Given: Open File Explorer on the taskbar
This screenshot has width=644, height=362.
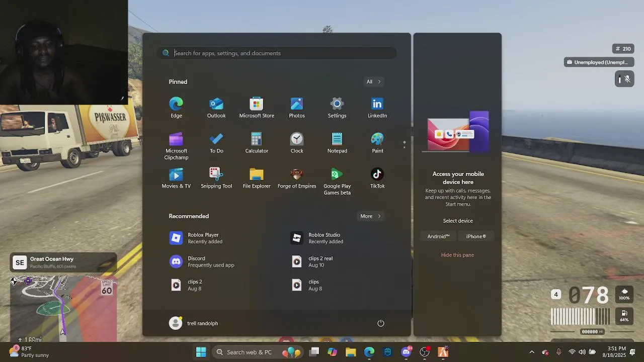Looking at the screenshot, I should click(x=351, y=352).
